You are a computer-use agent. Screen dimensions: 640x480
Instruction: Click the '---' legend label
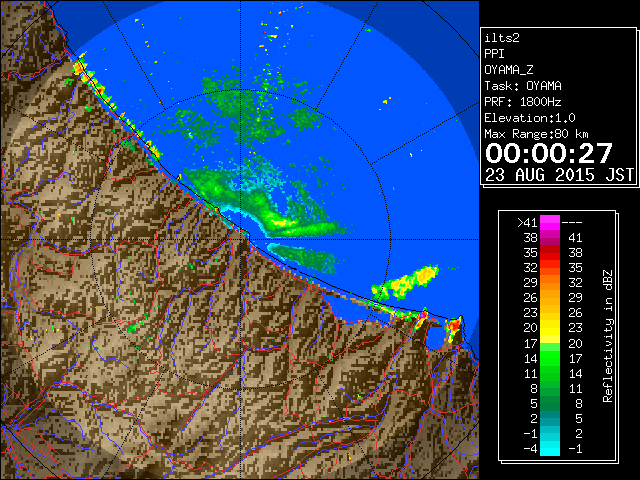pos(572,222)
